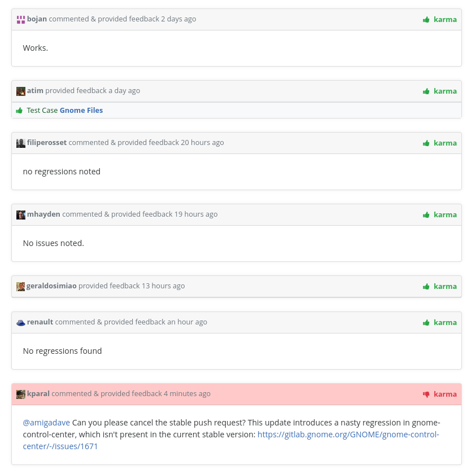Screen dimensions: 476x474
Task: Click the green karma thumbs-up next to bojan's comment
Action: click(426, 19)
